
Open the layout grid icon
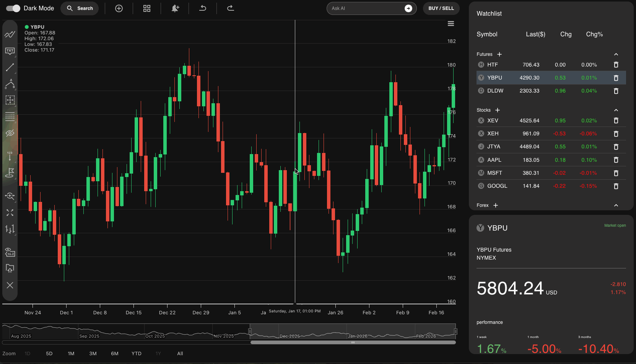pyautogui.click(x=147, y=8)
